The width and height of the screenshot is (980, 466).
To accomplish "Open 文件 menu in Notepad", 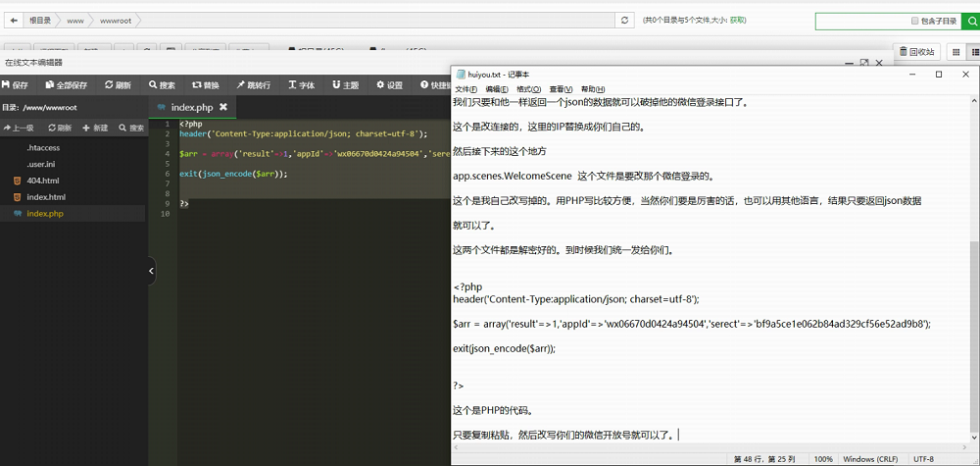I will pos(465,89).
